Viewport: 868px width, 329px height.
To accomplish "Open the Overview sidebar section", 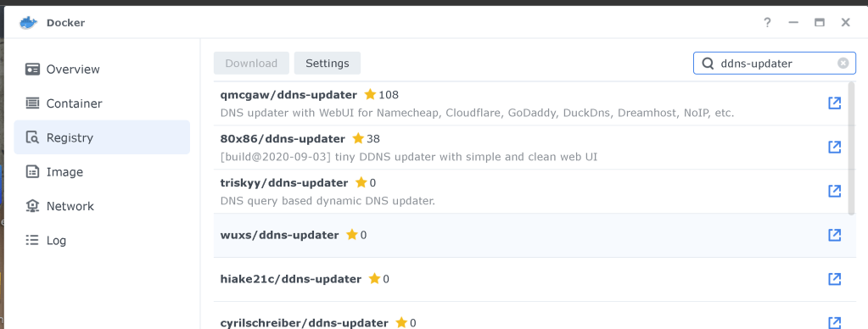I will 102,70.
